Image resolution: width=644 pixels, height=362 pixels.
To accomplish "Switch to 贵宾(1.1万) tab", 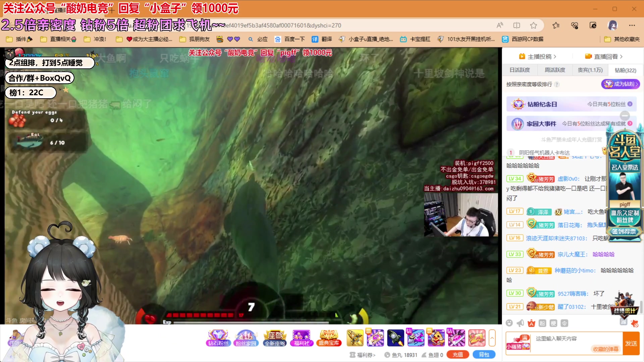I will click(x=590, y=70).
